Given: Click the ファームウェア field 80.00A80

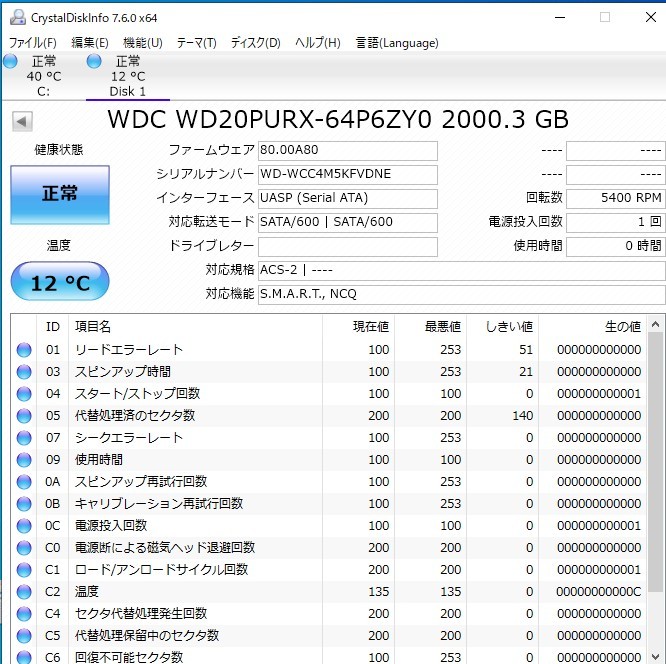Looking at the screenshot, I should (347, 151).
